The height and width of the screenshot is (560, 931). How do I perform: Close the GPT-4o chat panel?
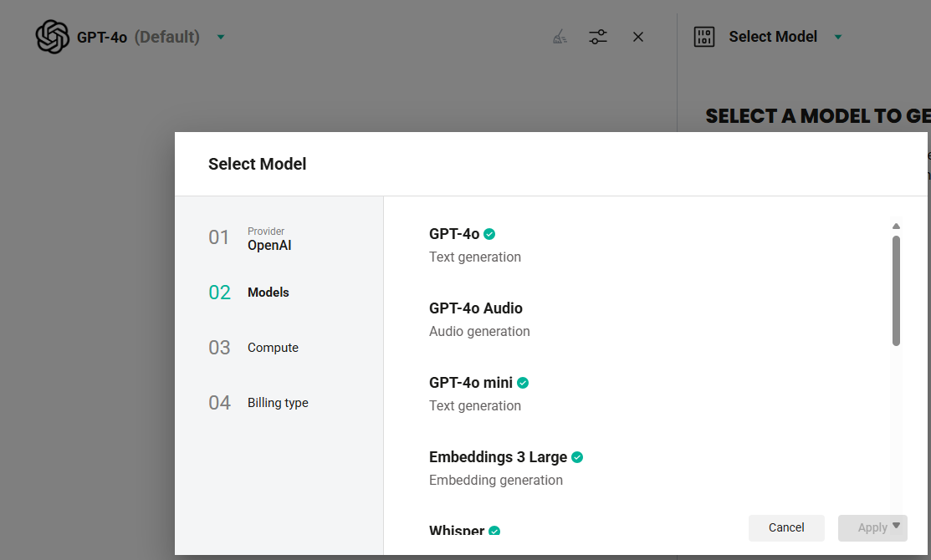coord(638,37)
